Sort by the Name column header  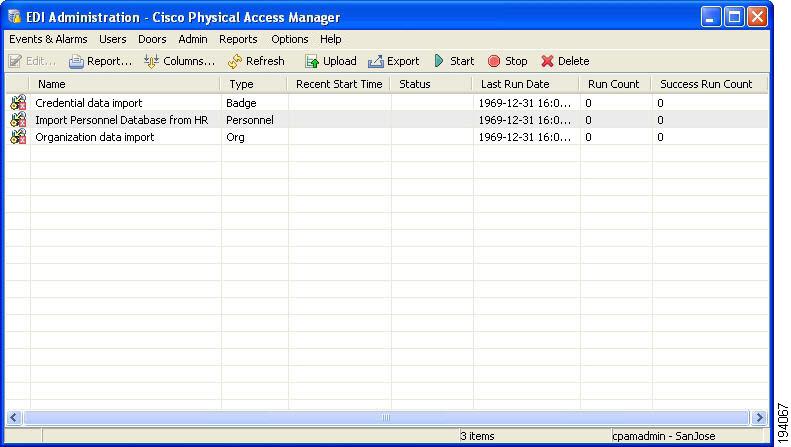coord(125,84)
